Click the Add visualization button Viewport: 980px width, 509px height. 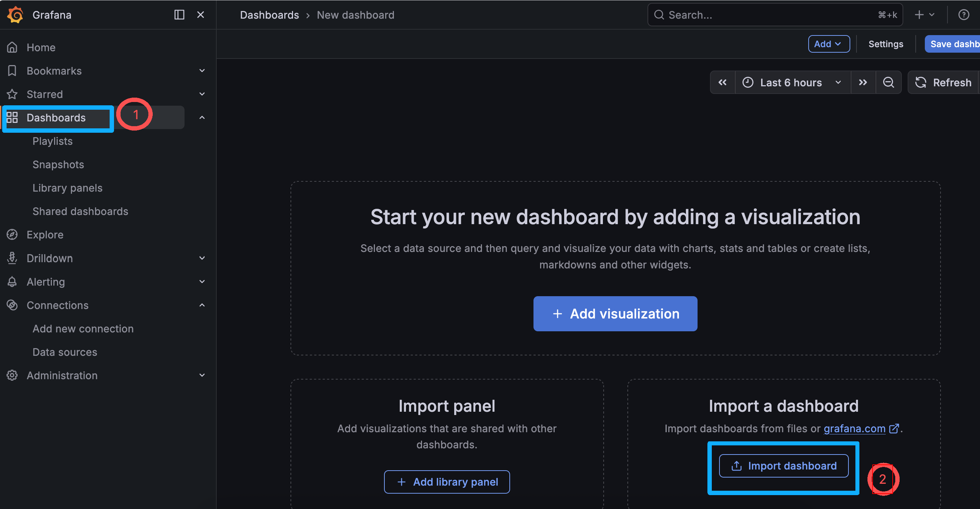615,313
